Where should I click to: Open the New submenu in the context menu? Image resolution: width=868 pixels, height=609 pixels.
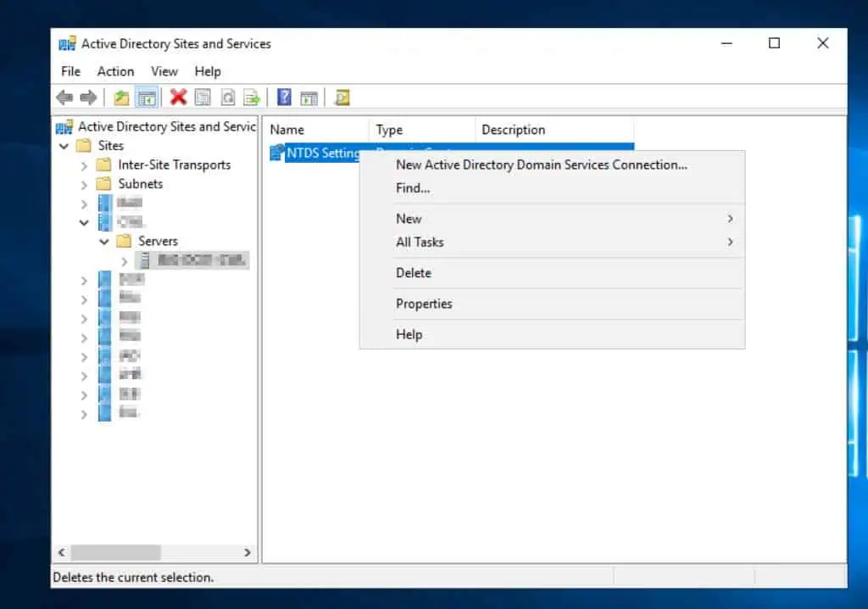(552, 219)
